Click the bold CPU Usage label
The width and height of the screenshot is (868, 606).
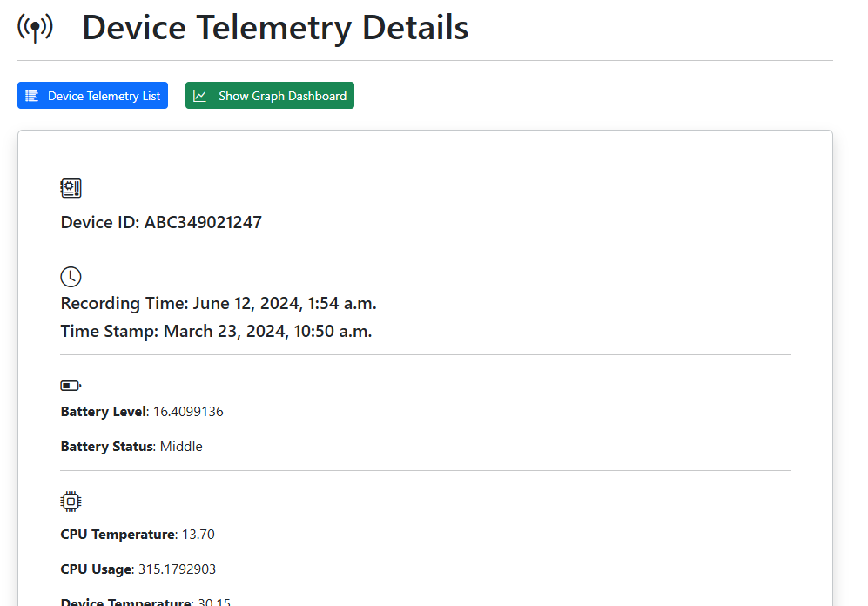[x=96, y=569]
